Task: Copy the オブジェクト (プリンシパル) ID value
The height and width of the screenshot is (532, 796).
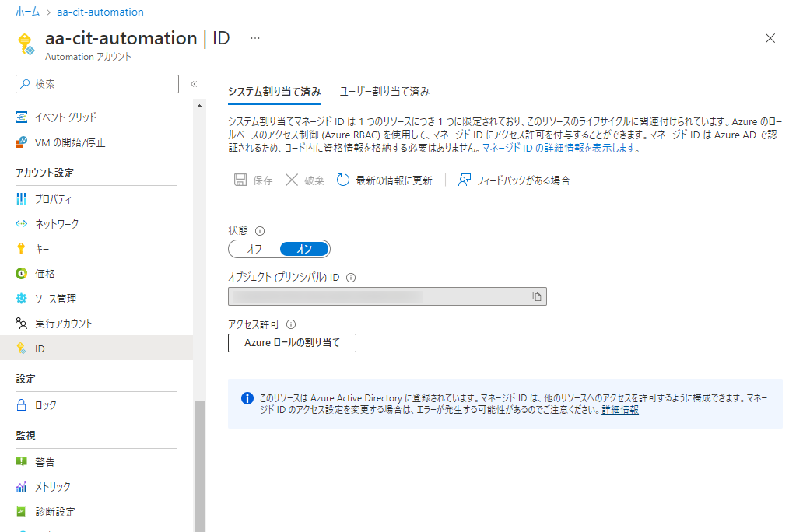Action: (536, 296)
